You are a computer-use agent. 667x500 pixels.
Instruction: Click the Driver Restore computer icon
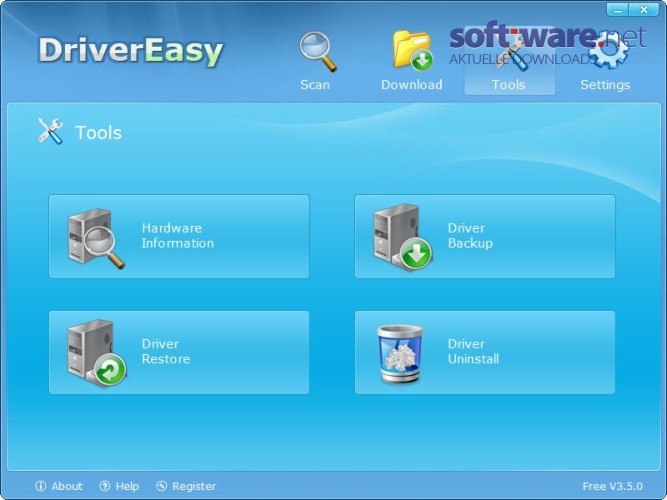(97, 353)
